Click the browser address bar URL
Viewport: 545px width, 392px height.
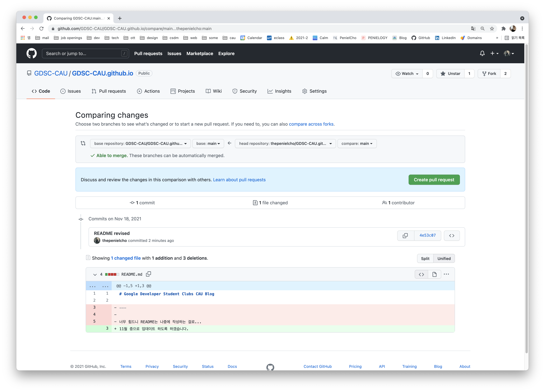tap(135, 29)
